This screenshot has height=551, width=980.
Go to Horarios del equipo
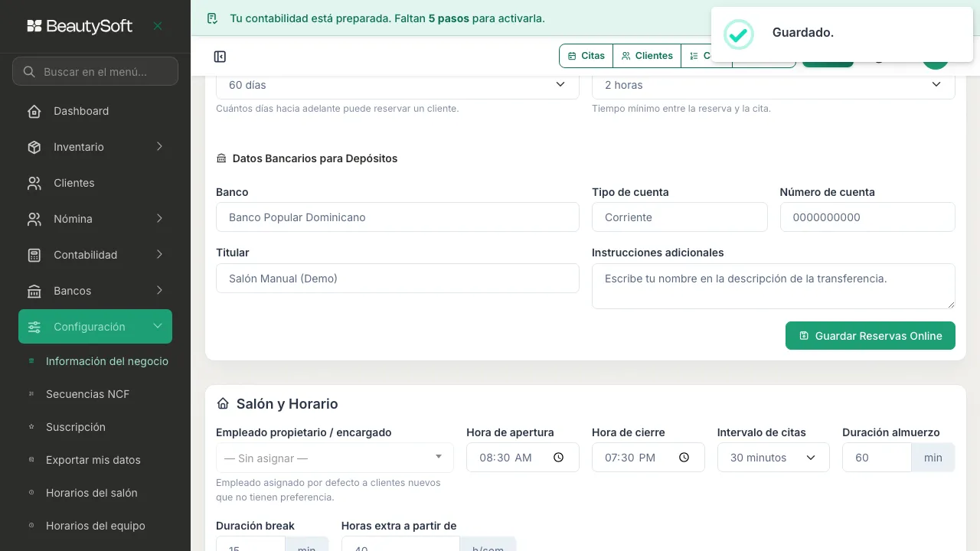click(95, 526)
